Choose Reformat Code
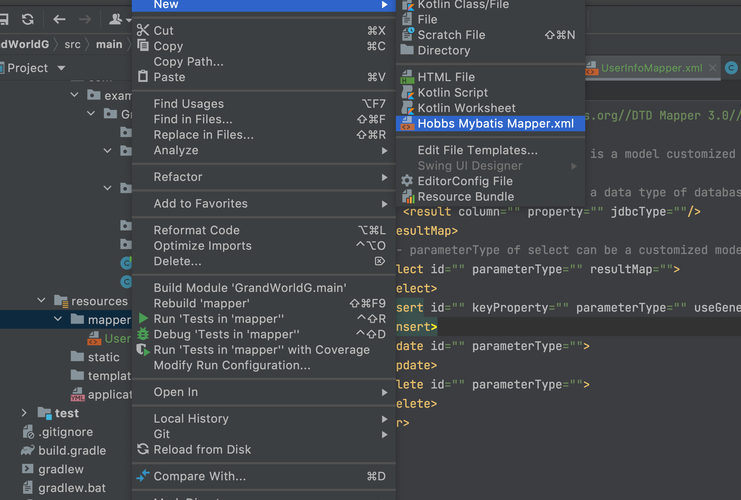Screen dimensions: 741x500 point(264,230)
